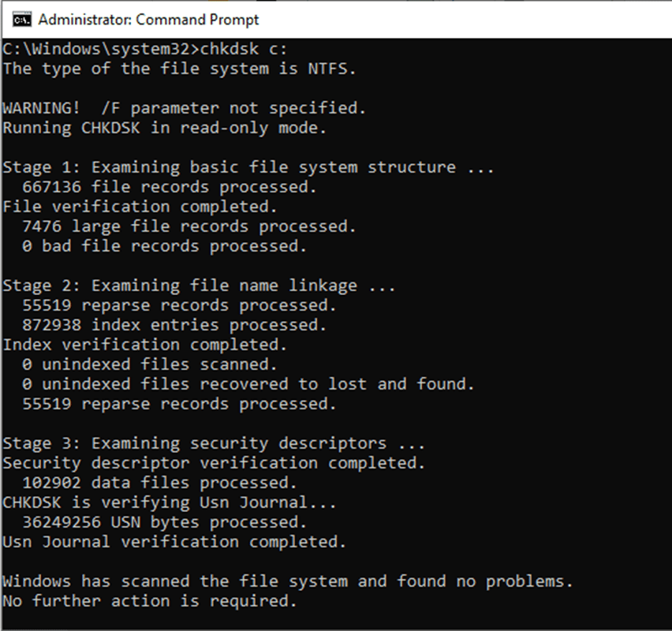Image resolution: width=672 pixels, height=631 pixels.
Task: Click the No further action is required line
Action: point(150,601)
